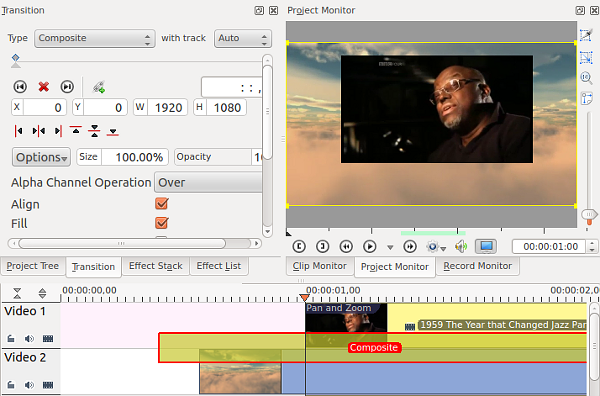Open the with track Auto dropdown

point(243,38)
